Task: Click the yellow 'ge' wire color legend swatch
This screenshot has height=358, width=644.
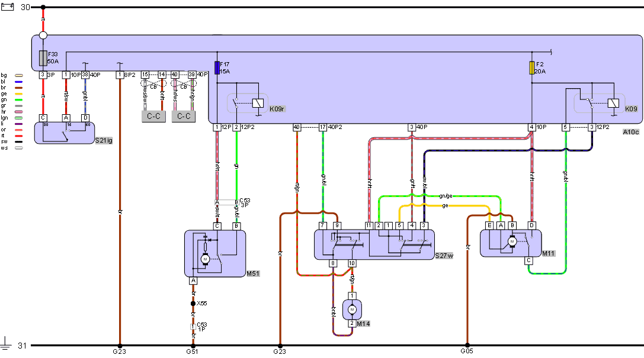Action: tap(18, 93)
